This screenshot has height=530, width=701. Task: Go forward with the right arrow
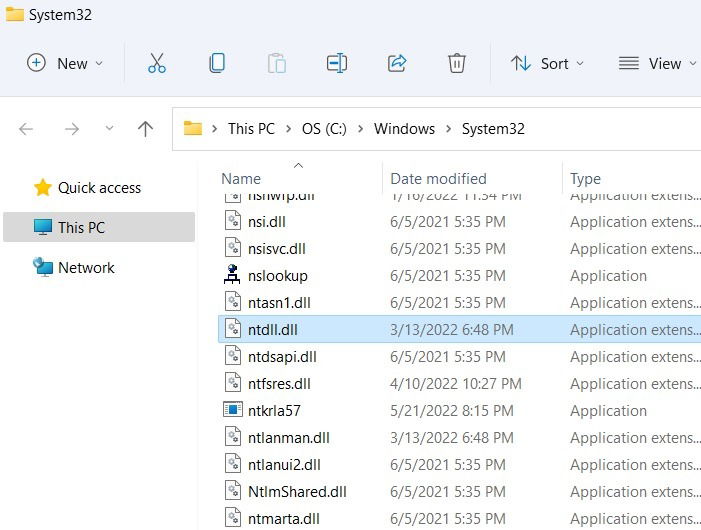click(72, 129)
